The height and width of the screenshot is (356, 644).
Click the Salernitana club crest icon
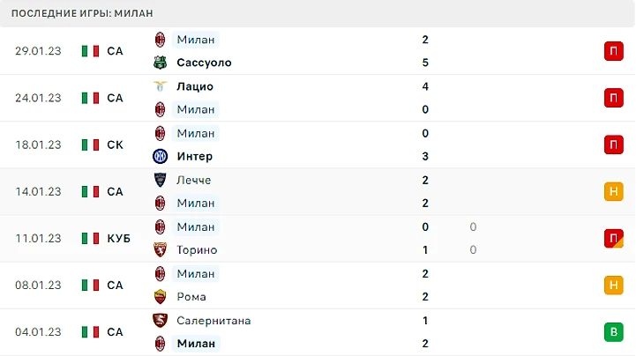tap(160, 321)
